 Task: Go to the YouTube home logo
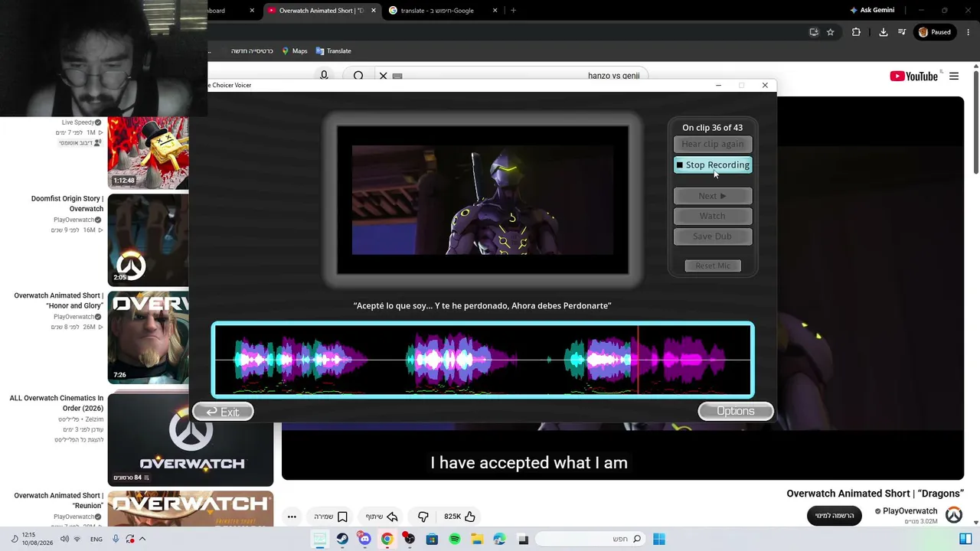coord(913,76)
